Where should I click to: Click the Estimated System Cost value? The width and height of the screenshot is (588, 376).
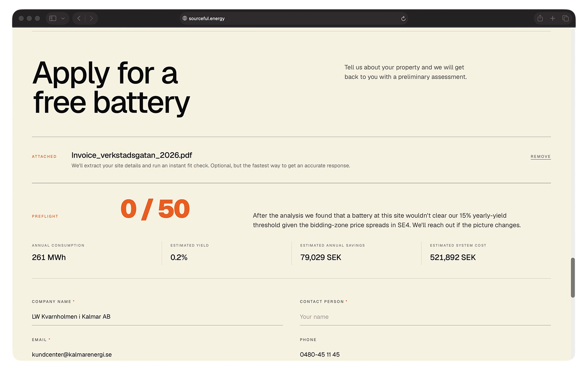453,257
